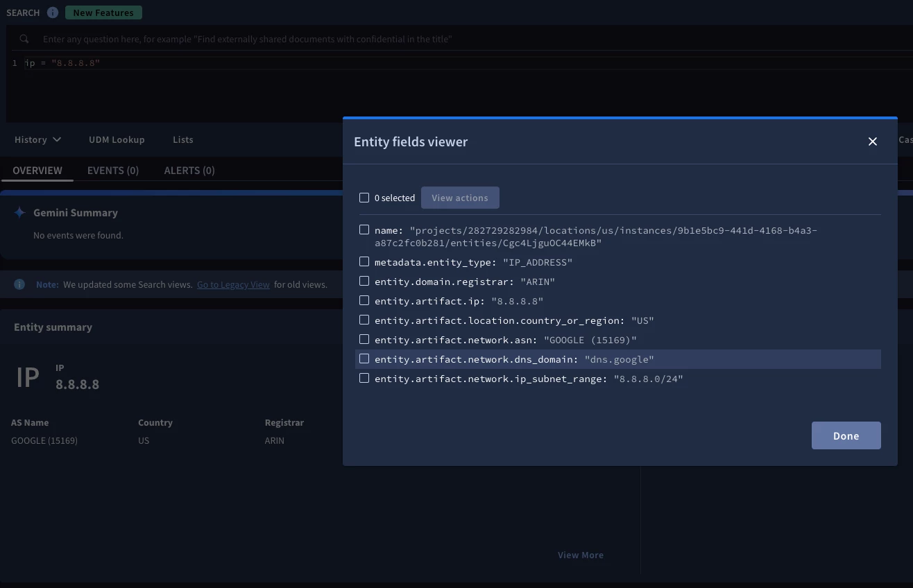Check the entity.domain.registrar checkbox
The width and height of the screenshot is (913, 588).
point(364,282)
